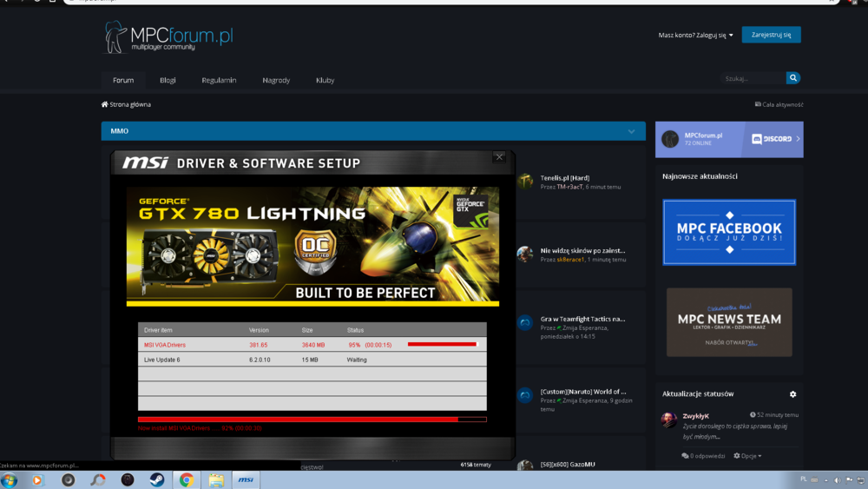Open the Discord widget logo
Screen dimensions: 868x489
tap(772, 139)
